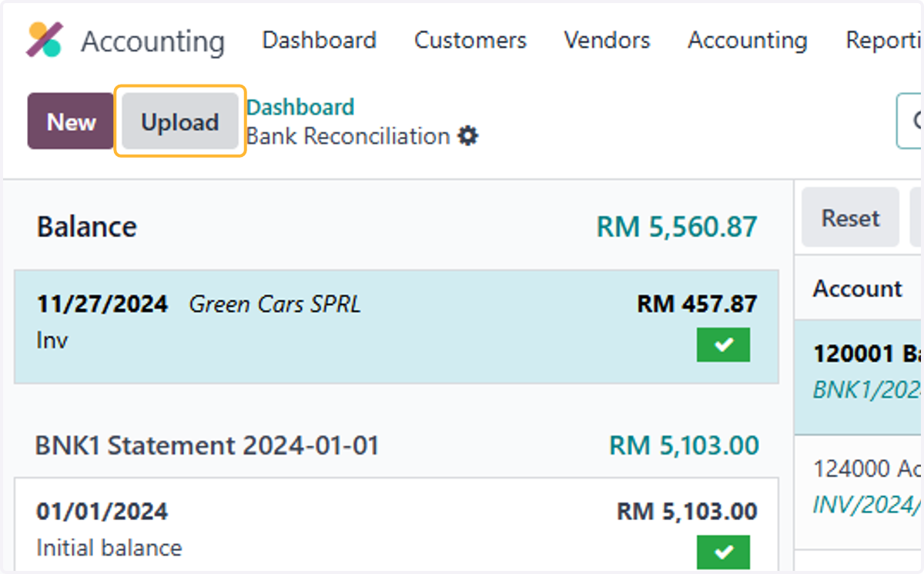The height and width of the screenshot is (574, 924).
Task: Click the Upload button
Action: coord(180,122)
